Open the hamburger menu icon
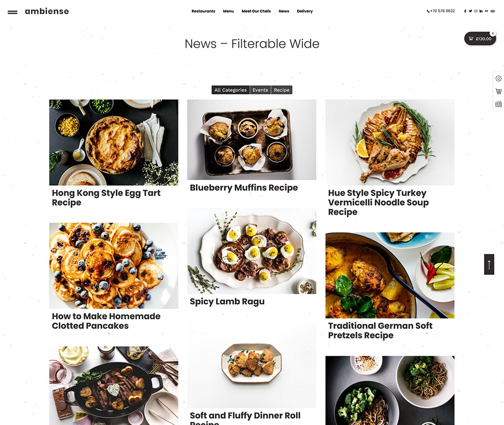The width and height of the screenshot is (504, 425). coord(13,12)
